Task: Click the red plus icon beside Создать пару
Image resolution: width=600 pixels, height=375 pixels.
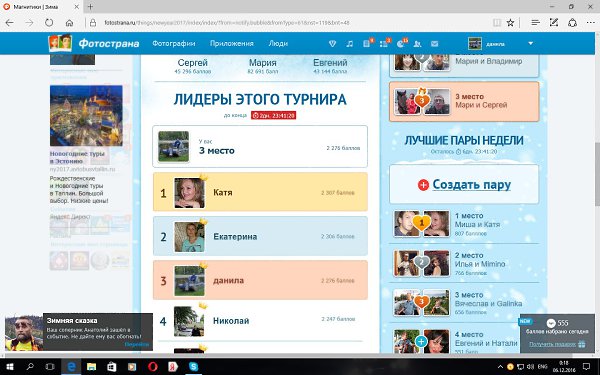Action: pyautogui.click(x=423, y=185)
